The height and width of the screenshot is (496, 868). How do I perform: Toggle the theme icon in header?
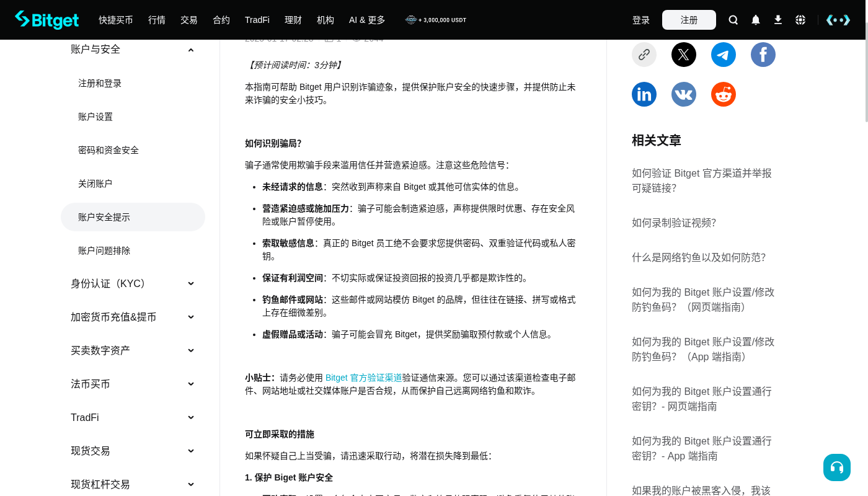click(x=838, y=20)
